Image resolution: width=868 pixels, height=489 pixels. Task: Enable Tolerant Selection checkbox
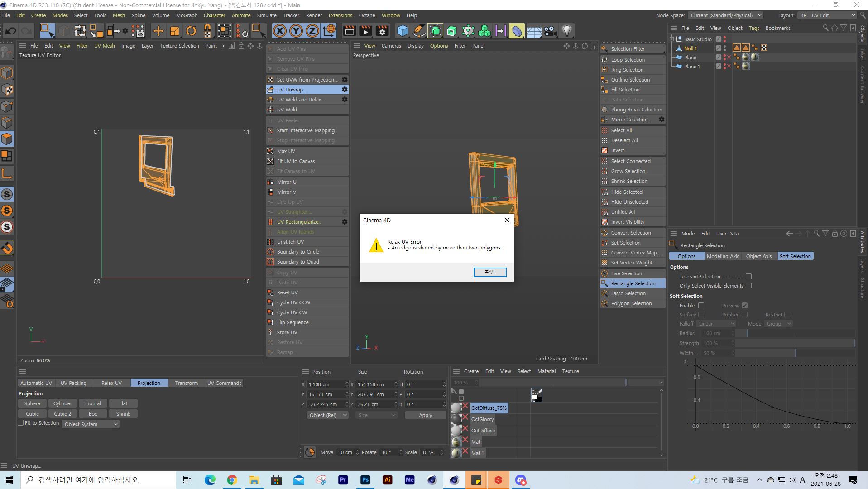pyautogui.click(x=748, y=277)
